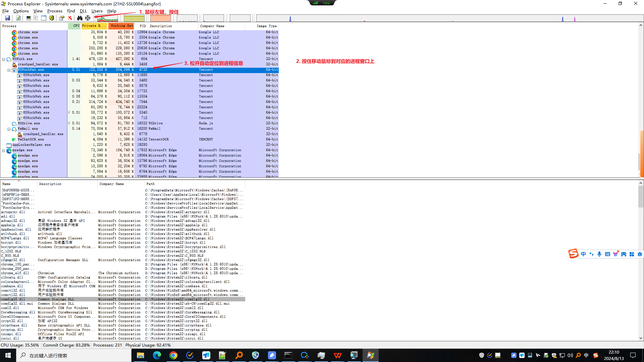Screen dimensions: 644x362
Task: Open System Information graph icon
Action: coord(28,18)
